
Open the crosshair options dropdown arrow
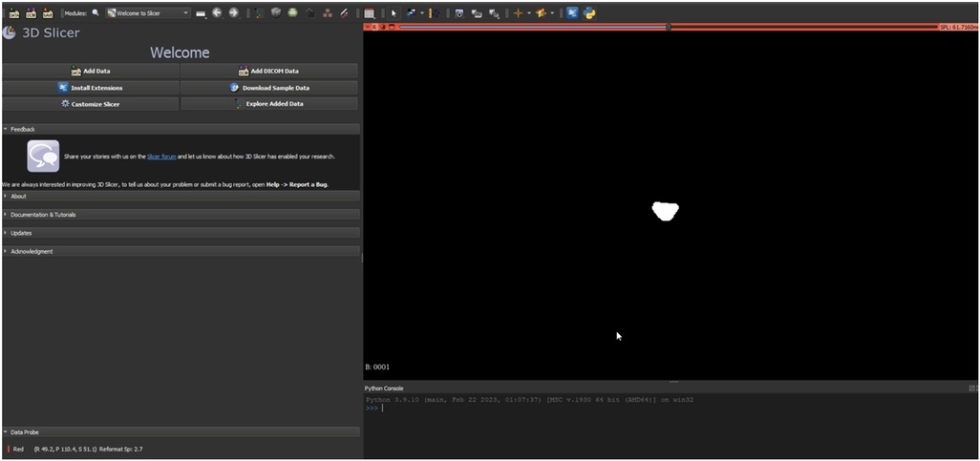click(529, 13)
